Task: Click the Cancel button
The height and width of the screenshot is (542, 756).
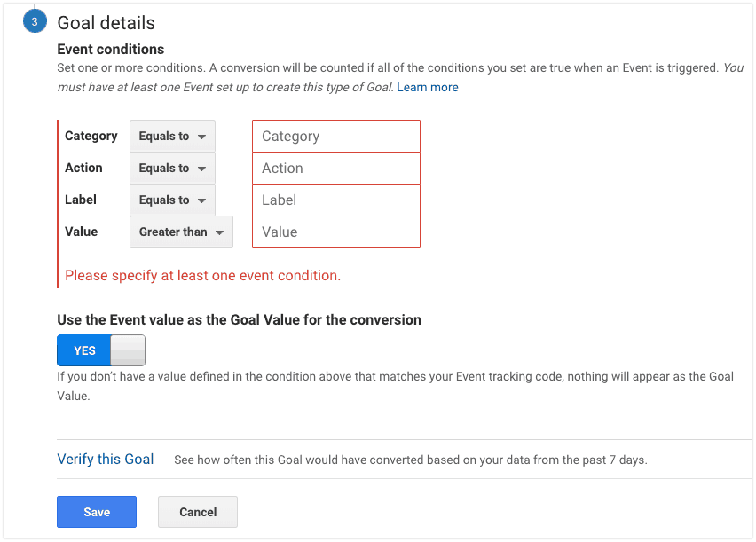Action: (x=198, y=512)
